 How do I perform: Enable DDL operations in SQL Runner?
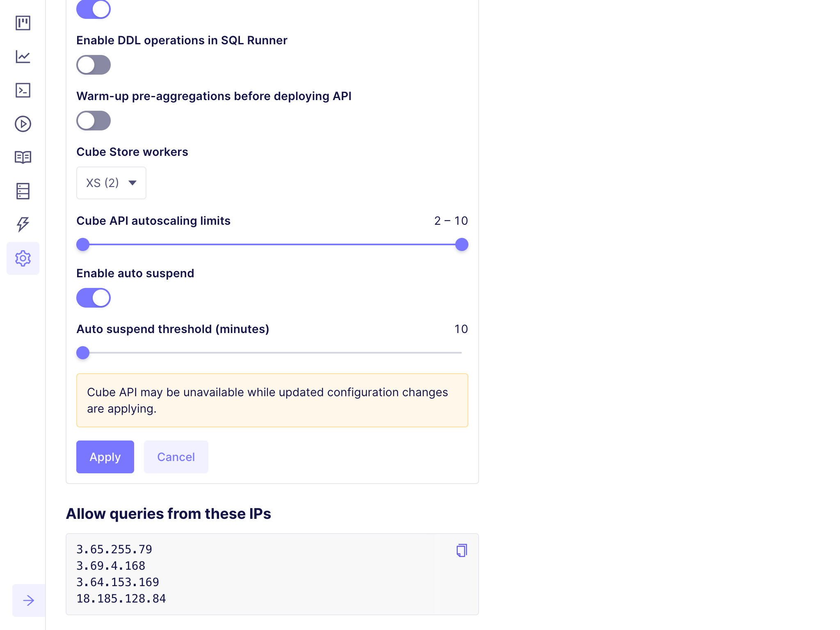[94, 65]
